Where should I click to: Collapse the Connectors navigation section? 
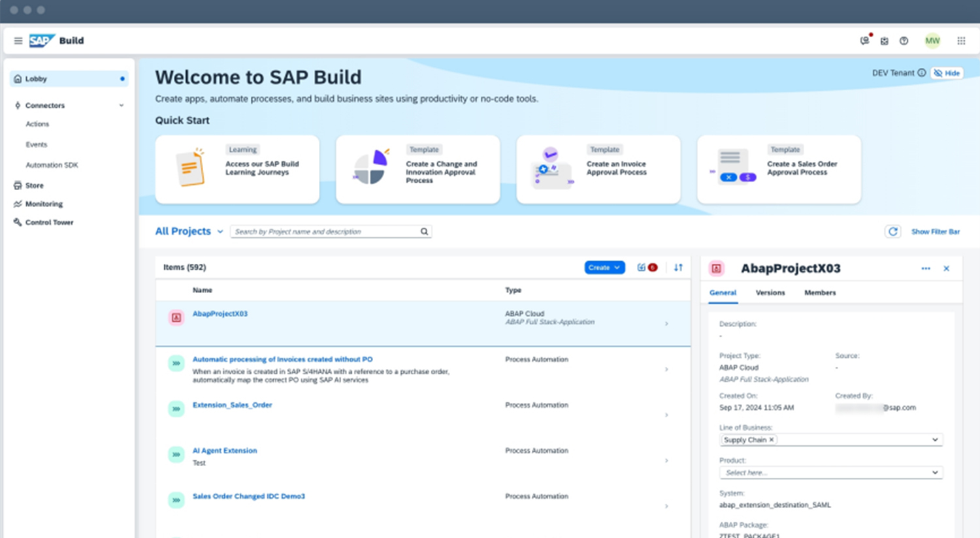(122, 105)
